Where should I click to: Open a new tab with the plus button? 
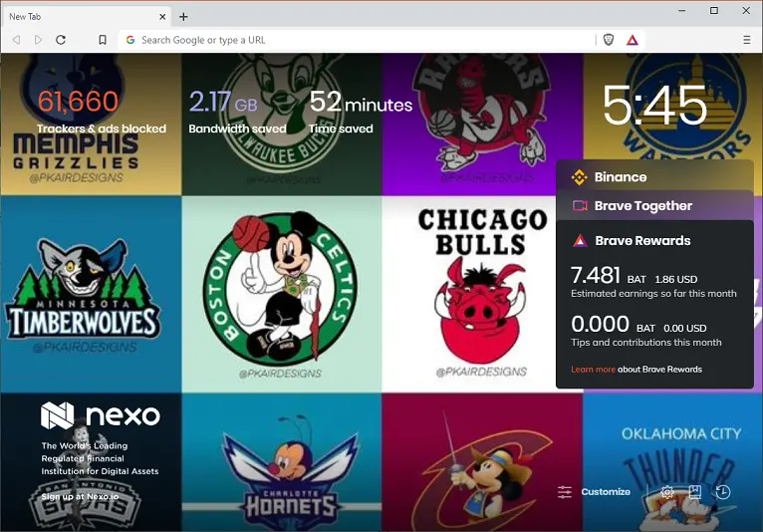[x=183, y=17]
